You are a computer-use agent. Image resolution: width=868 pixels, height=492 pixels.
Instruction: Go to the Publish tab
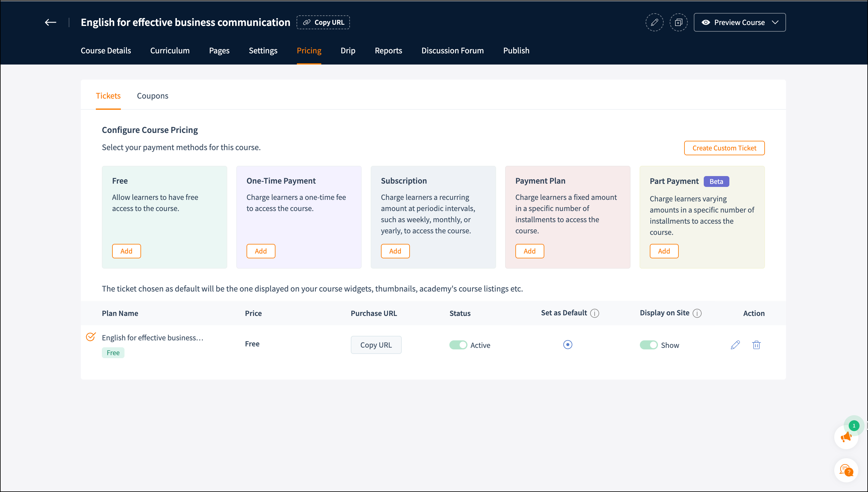pos(516,51)
